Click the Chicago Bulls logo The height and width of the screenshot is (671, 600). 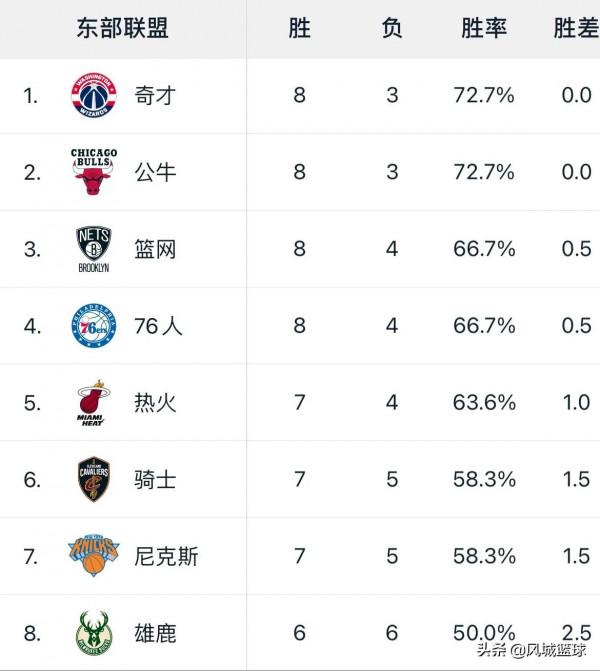[x=94, y=172]
